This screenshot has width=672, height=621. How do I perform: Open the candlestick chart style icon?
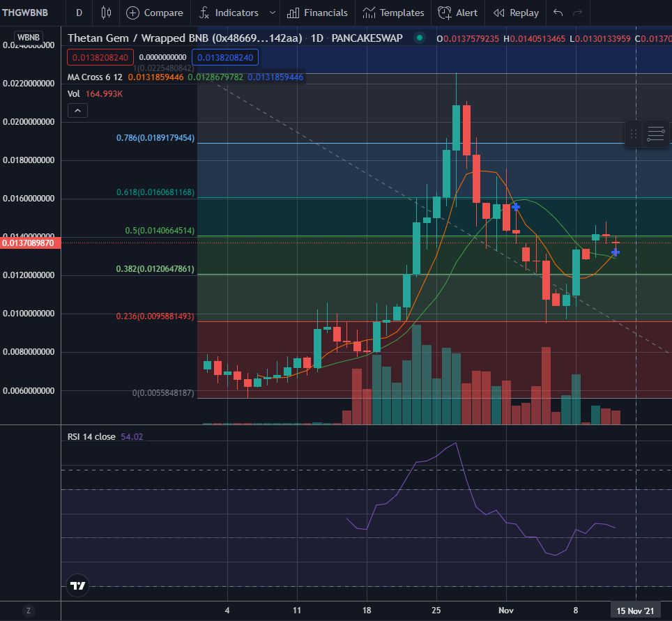106,13
